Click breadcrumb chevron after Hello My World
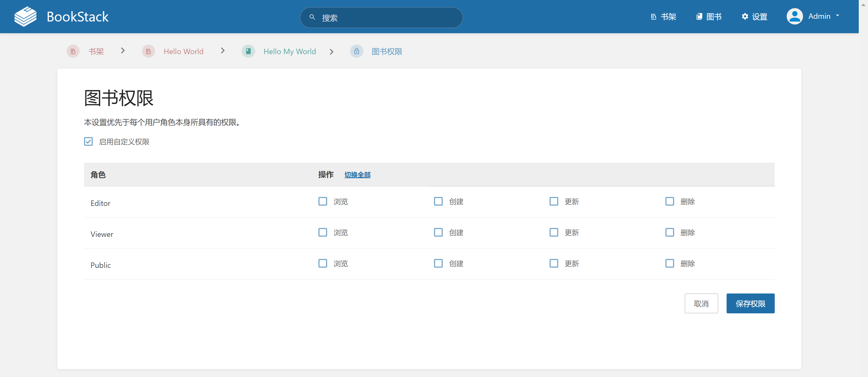The image size is (868, 377). point(331,52)
